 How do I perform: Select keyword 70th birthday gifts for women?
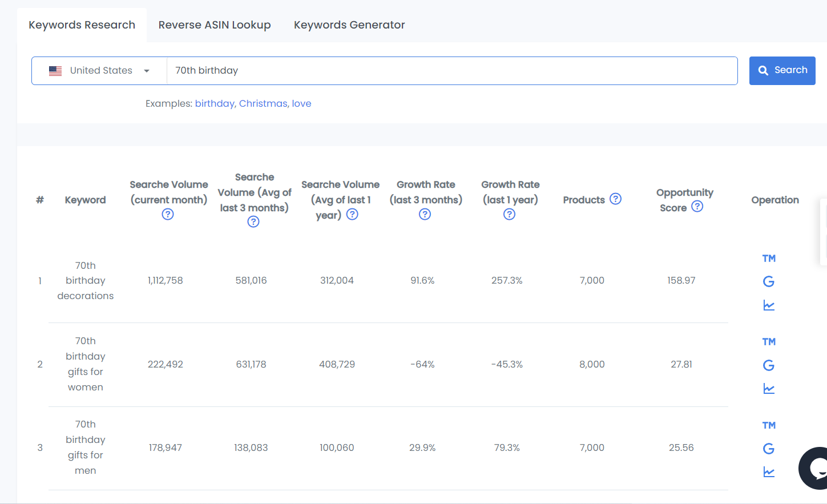pos(86,364)
